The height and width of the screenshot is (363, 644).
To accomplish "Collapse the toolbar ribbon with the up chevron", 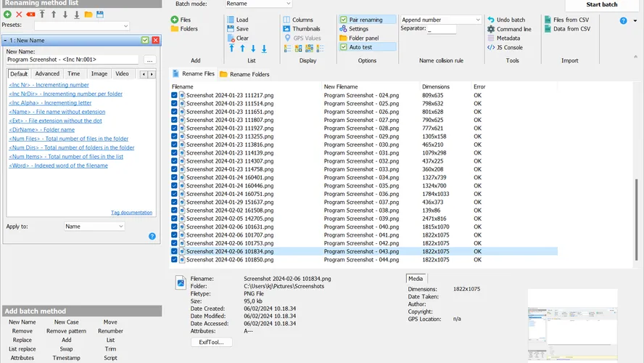I will click(x=635, y=57).
